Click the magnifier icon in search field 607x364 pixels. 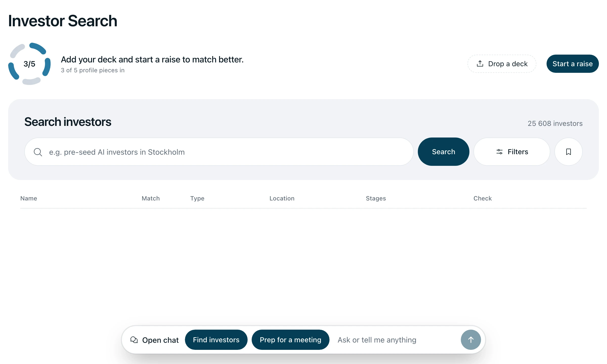(38, 152)
